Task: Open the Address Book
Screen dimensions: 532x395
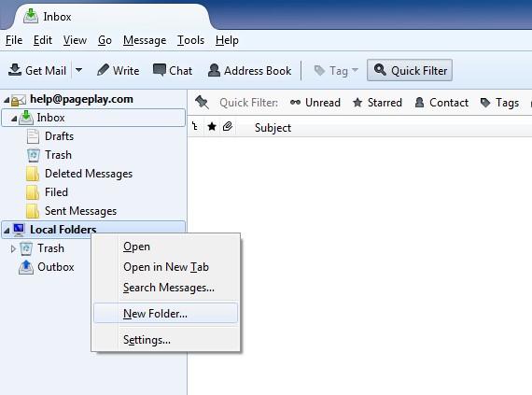Action: pos(249,71)
